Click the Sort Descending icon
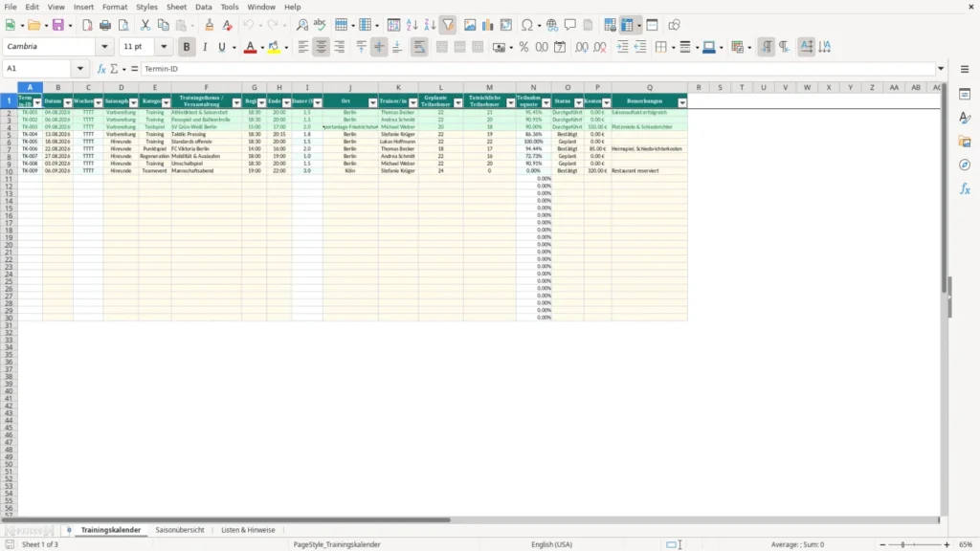980x551 pixels. pos(430,25)
